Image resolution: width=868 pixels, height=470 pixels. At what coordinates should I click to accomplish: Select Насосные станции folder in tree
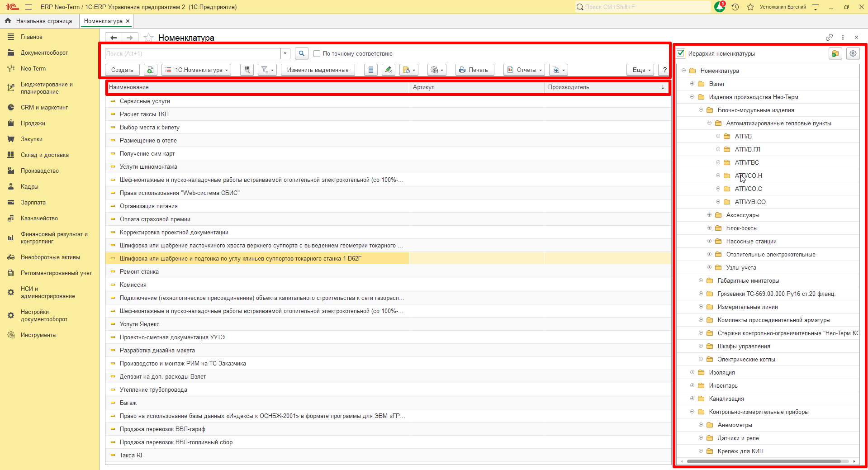pos(751,241)
